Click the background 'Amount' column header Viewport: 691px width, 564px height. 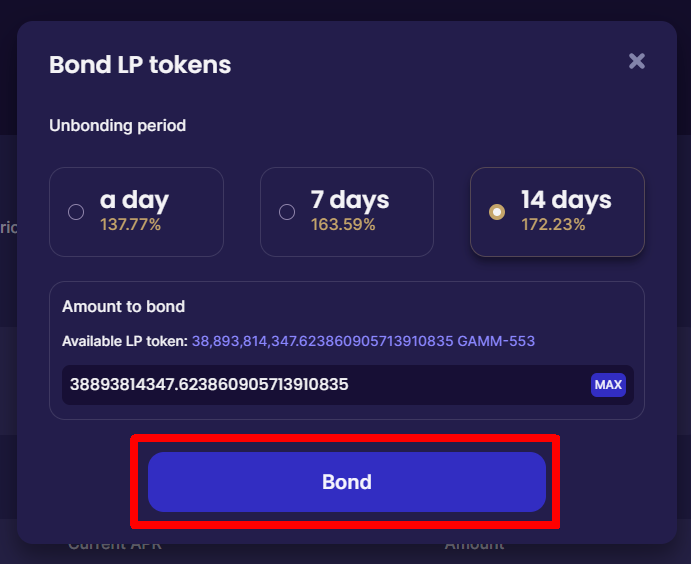click(475, 547)
